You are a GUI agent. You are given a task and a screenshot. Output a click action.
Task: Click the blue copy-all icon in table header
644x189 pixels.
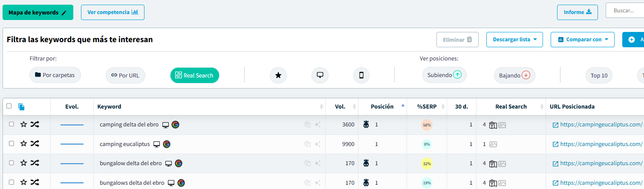tap(21, 107)
